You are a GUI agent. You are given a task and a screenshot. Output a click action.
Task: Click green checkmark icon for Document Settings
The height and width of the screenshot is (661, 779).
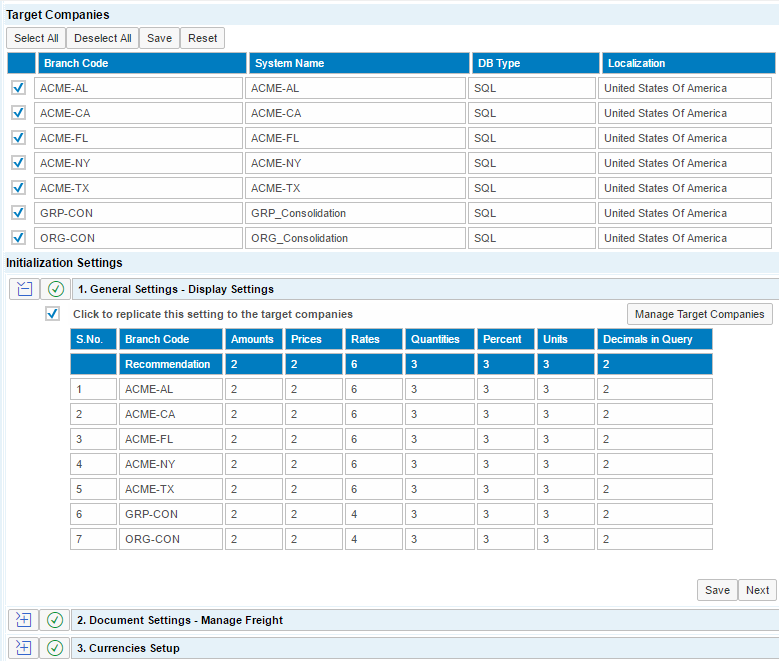[x=56, y=620]
